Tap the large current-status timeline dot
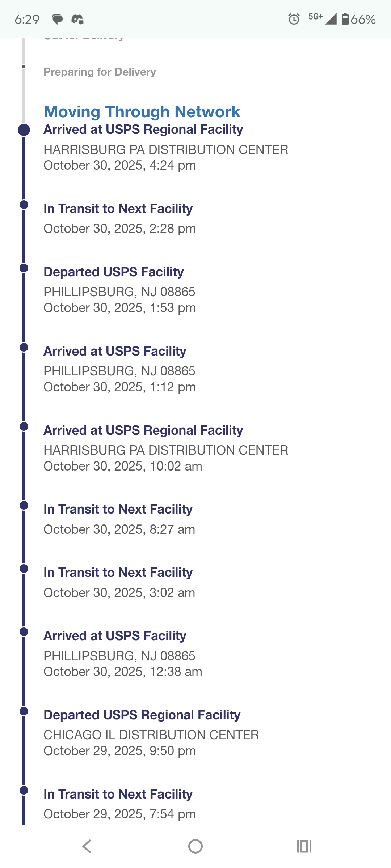The height and width of the screenshot is (868, 391). click(24, 130)
